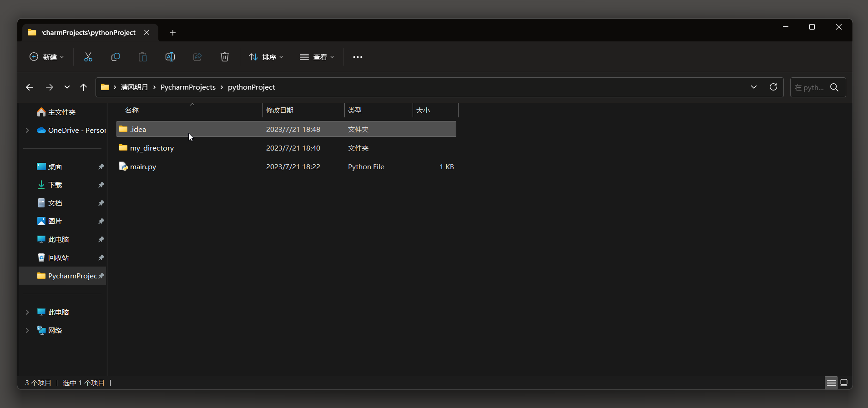Select the my_directory folder row
Screen dimensions: 868x408
286,148
